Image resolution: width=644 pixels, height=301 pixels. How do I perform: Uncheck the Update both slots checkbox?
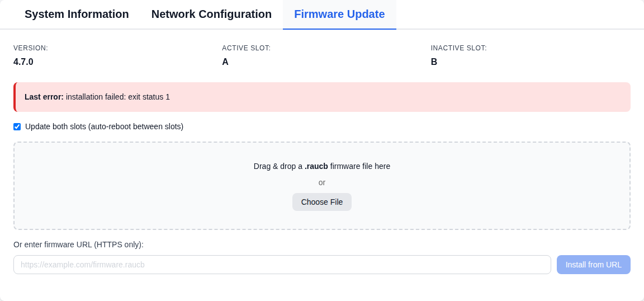tap(17, 126)
